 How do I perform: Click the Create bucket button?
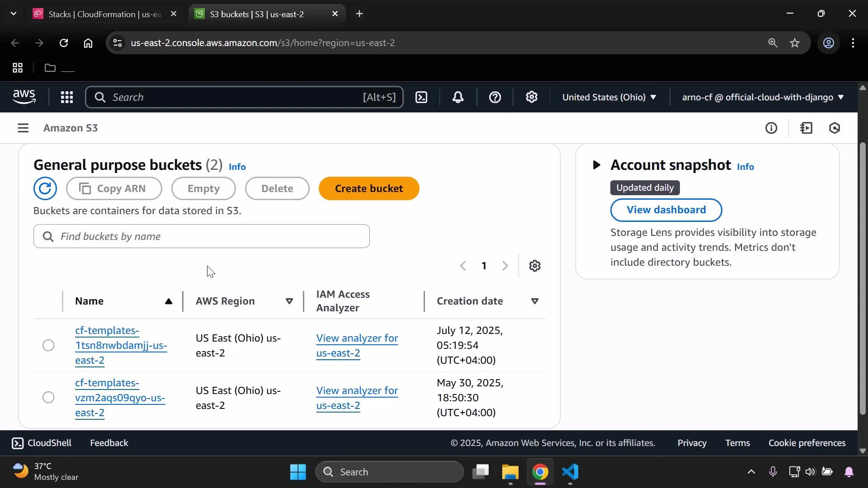(x=369, y=188)
